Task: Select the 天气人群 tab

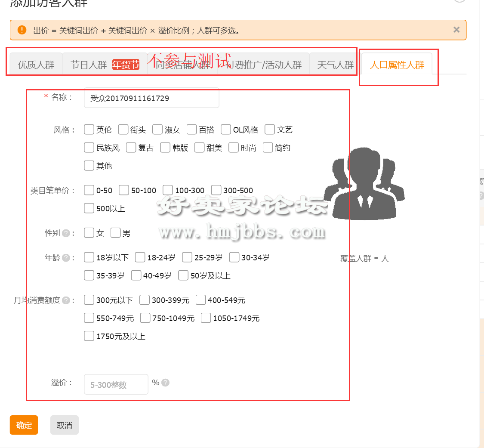Action: pos(335,65)
